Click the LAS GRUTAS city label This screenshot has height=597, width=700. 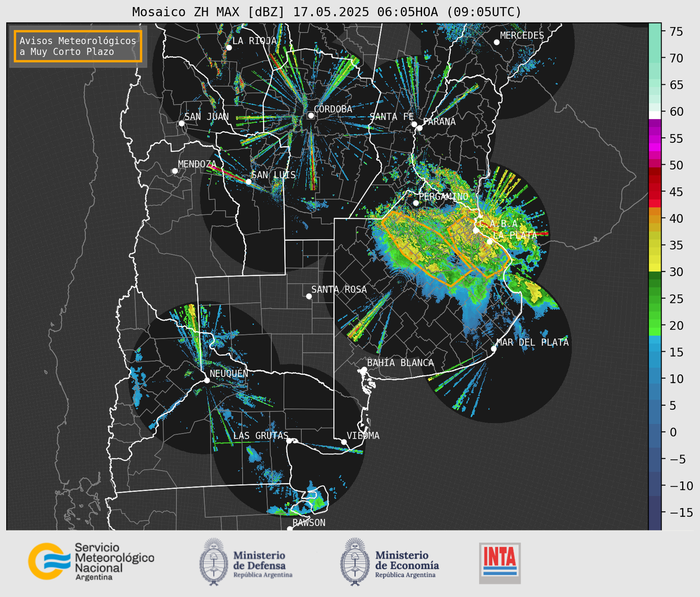261,436
